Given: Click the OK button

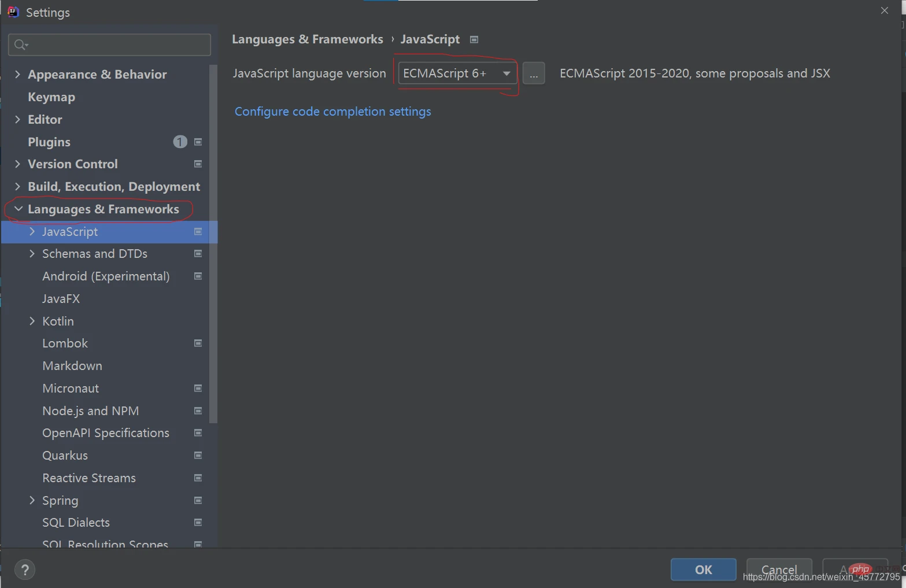Looking at the screenshot, I should click(704, 569).
